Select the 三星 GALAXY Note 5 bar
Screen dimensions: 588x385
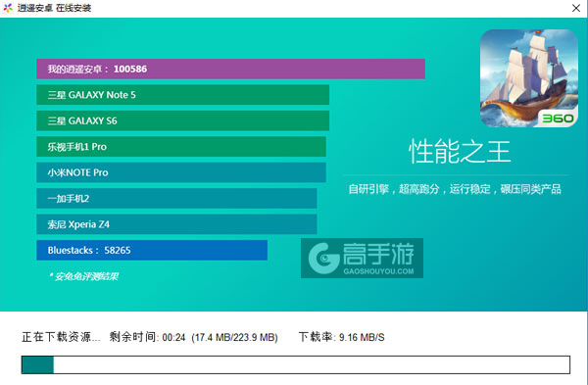pos(182,95)
